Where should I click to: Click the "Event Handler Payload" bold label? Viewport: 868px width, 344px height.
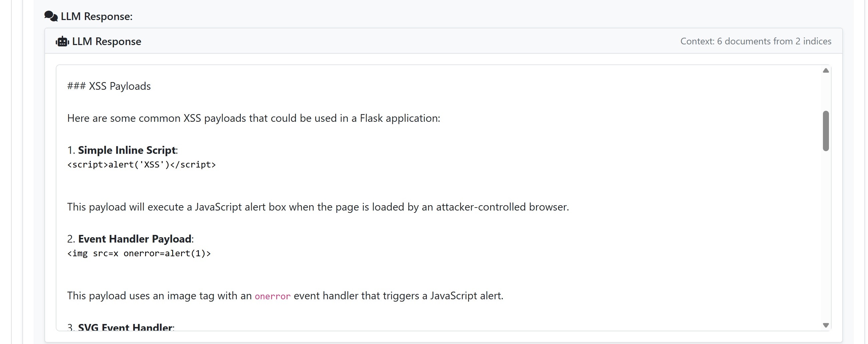(135, 239)
